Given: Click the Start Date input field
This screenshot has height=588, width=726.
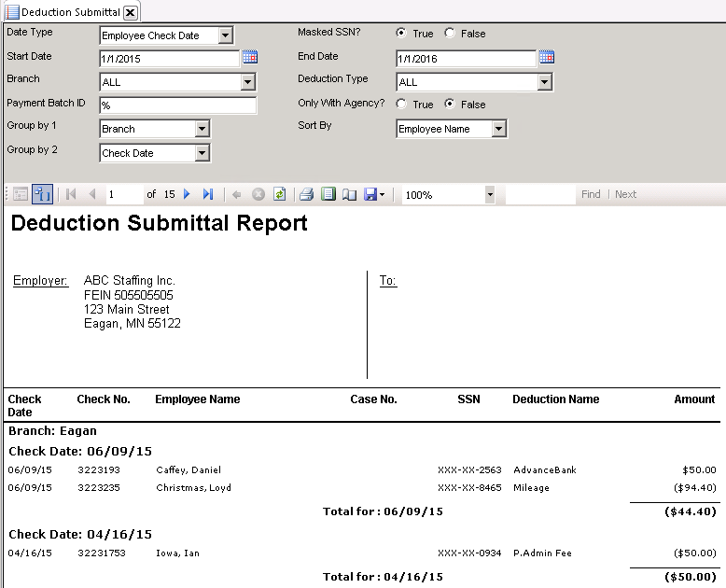Looking at the screenshot, I should coord(170,59).
